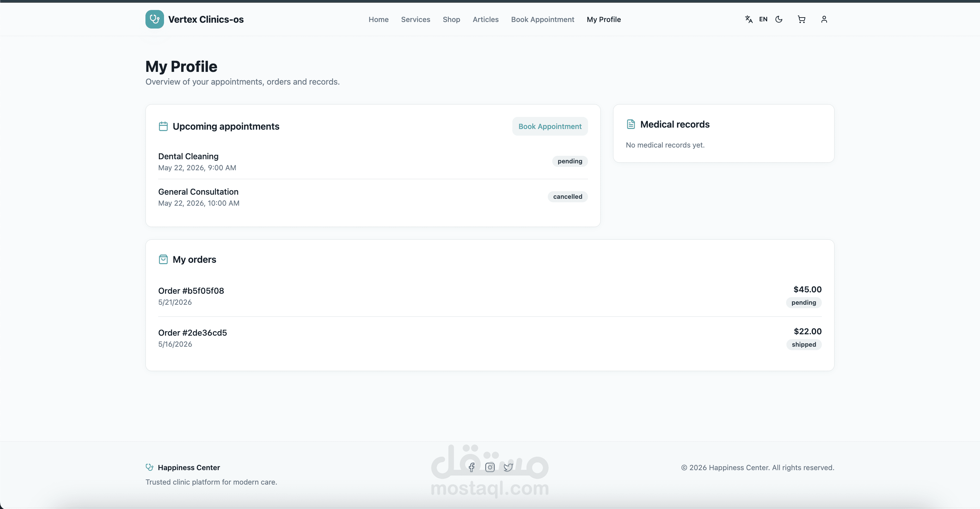Click the Vertex Clinics stethoscope logo icon
Viewport: 980px width, 509px height.
(x=154, y=19)
